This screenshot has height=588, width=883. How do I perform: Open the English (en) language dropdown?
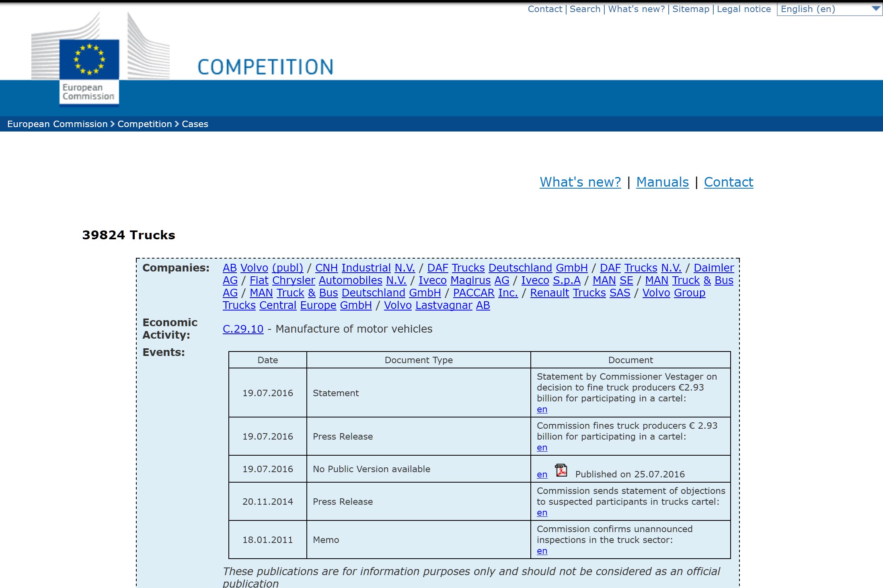pyautogui.click(x=829, y=9)
